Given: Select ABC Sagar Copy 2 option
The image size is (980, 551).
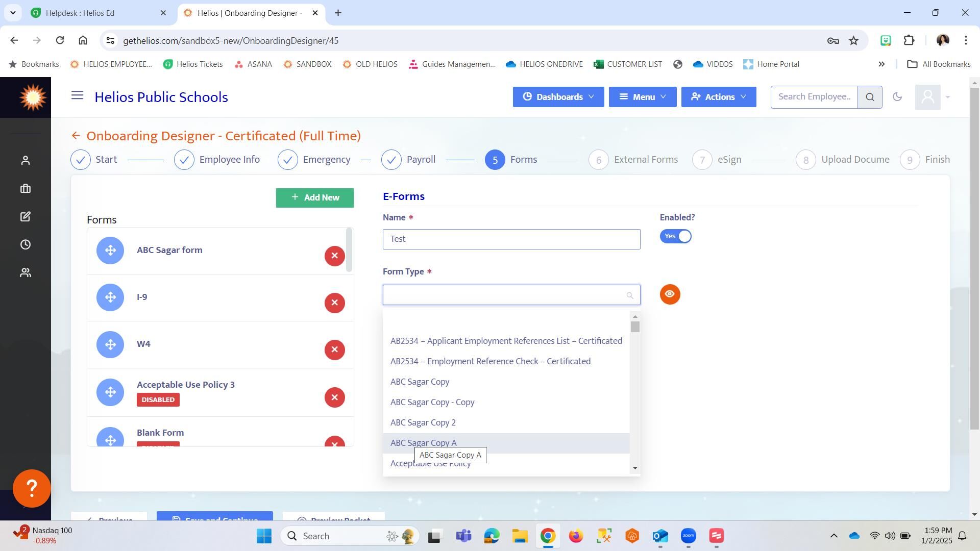Looking at the screenshot, I should [423, 422].
